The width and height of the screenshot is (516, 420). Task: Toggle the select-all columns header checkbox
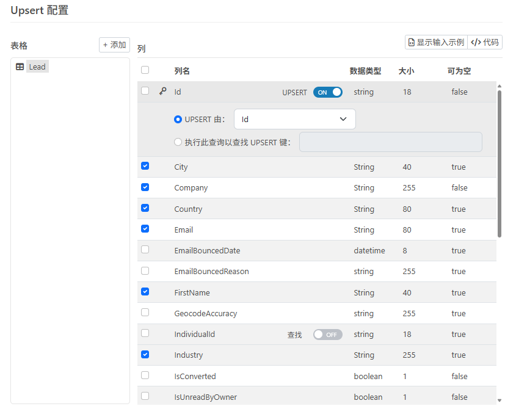[145, 70]
